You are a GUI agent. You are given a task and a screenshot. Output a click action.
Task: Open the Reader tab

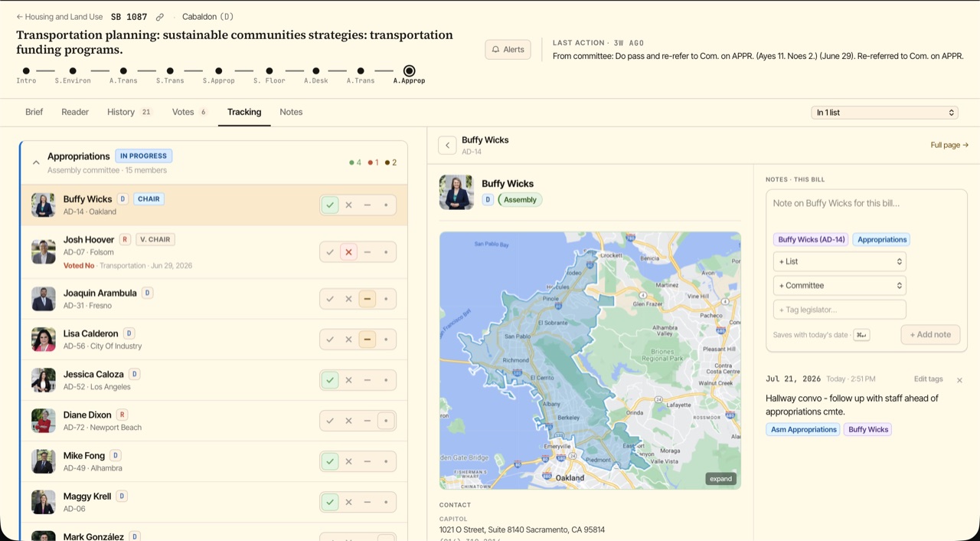(x=75, y=112)
